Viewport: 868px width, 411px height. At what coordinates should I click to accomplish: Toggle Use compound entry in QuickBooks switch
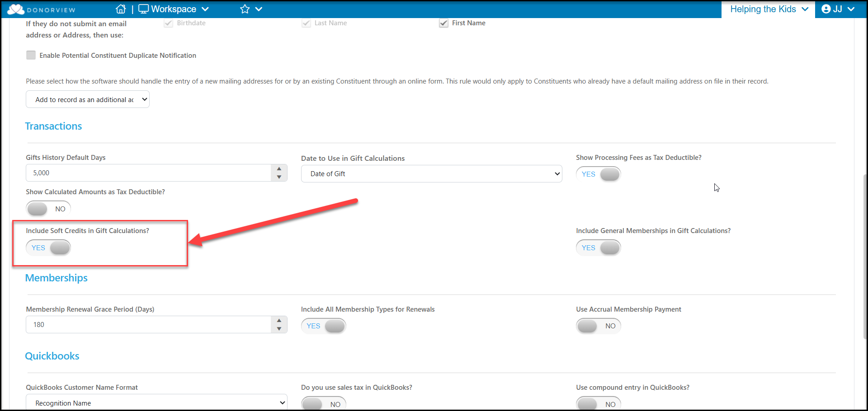pos(598,404)
